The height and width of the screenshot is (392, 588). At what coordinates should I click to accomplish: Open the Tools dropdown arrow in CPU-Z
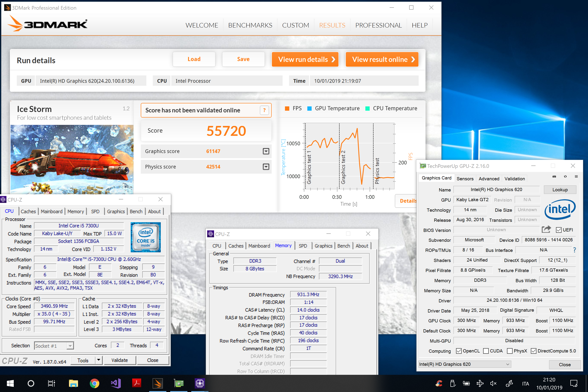pos(99,360)
